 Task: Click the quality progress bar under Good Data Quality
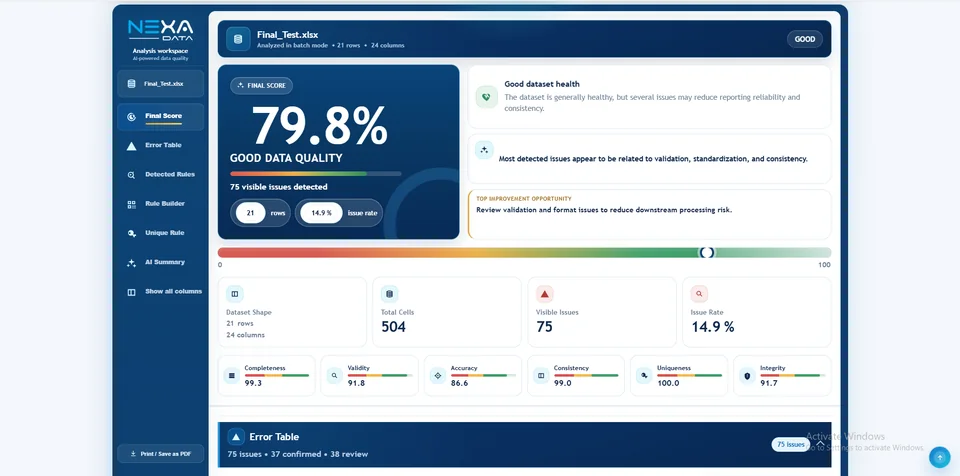(315, 174)
